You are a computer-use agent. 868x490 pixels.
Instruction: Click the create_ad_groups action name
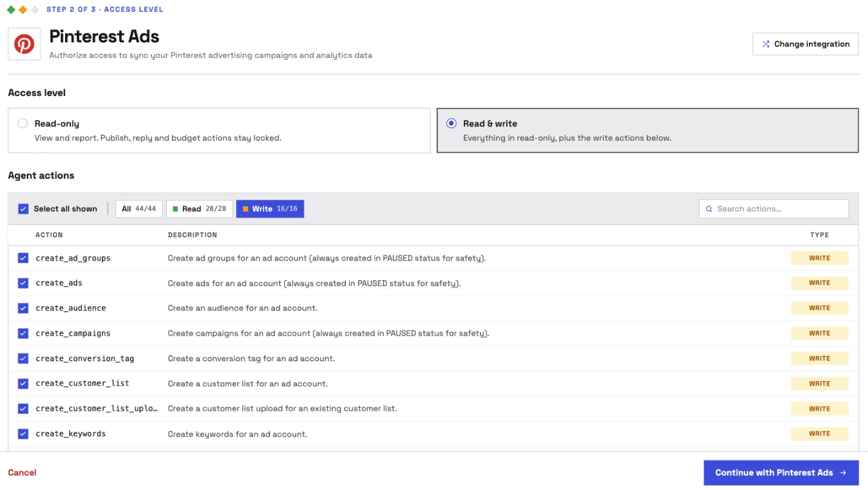(x=73, y=258)
